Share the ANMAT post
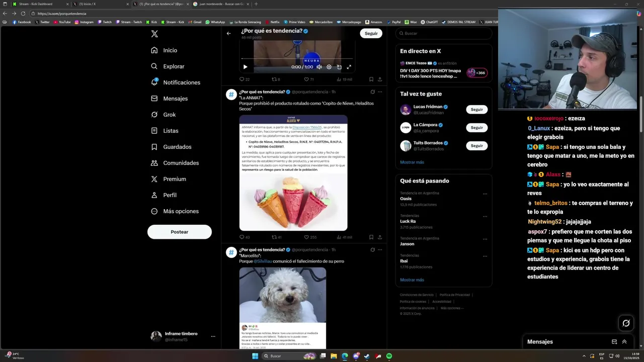644x362 pixels. click(380, 237)
